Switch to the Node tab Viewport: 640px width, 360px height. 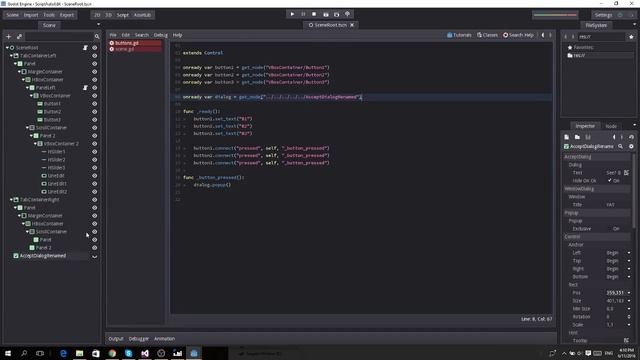tap(611, 126)
